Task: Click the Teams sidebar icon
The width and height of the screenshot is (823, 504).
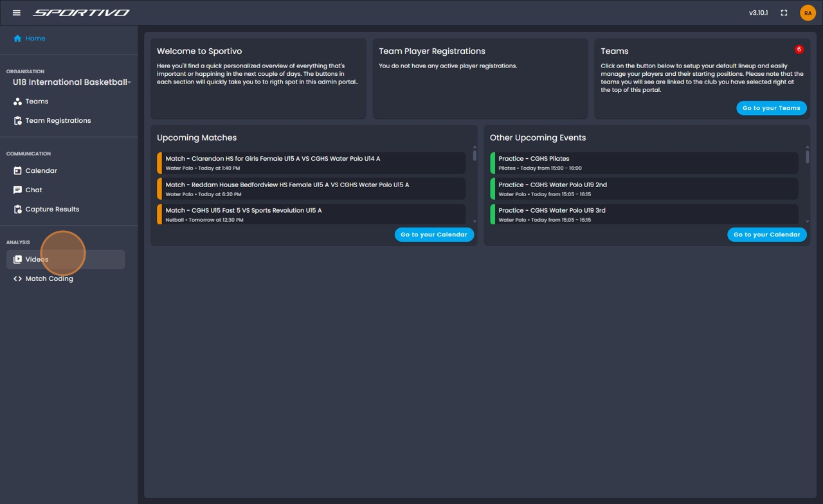Action: 17,102
